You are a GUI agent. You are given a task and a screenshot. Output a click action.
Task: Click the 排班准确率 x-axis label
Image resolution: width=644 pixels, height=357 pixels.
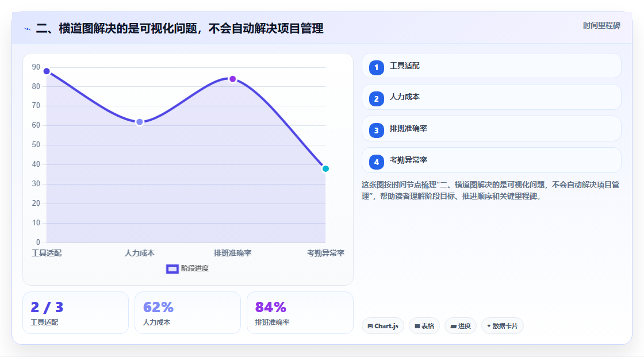click(232, 253)
